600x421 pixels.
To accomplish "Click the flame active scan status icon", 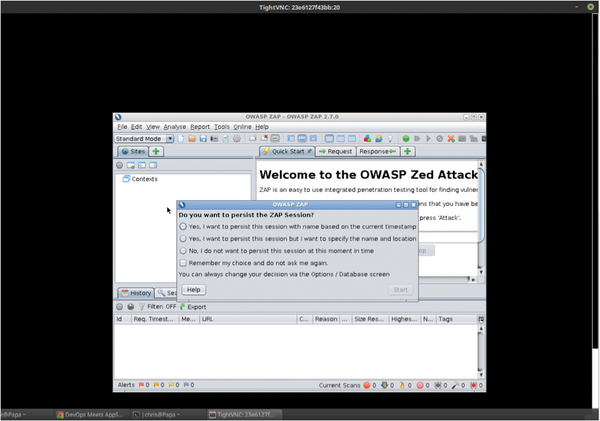I will click(x=402, y=385).
